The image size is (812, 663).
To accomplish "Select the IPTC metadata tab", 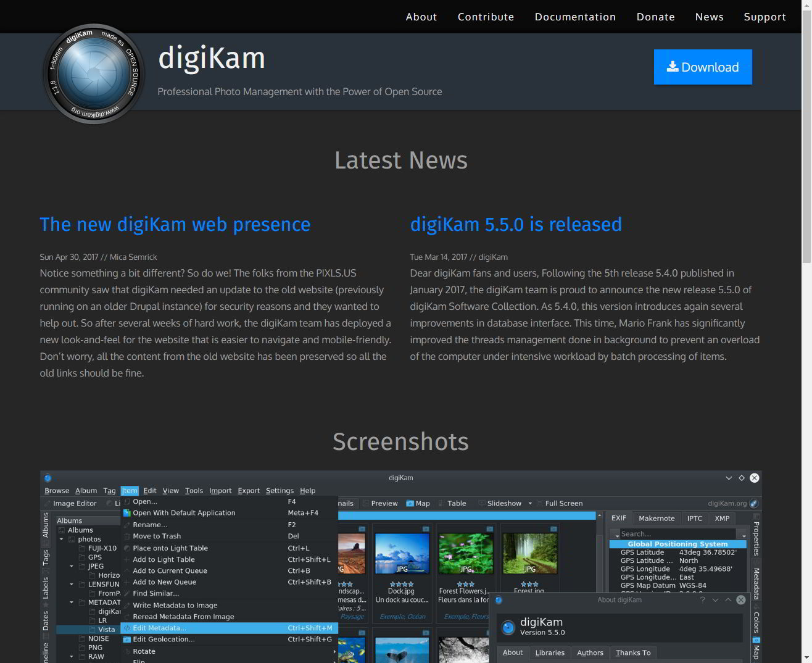I will click(695, 519).
